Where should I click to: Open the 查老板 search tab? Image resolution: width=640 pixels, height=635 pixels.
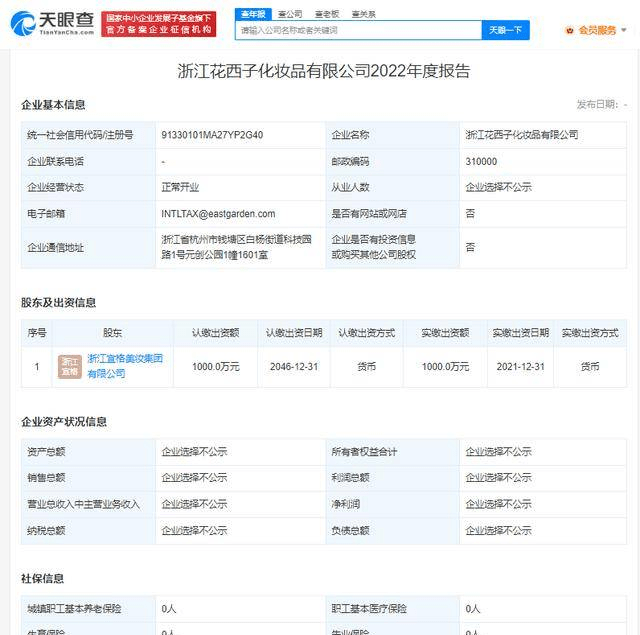click(x=327, y=14)
